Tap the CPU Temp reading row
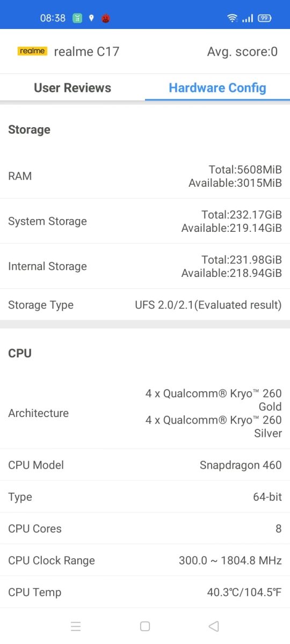This screenshot has width=290, height=644. (145, 592)
